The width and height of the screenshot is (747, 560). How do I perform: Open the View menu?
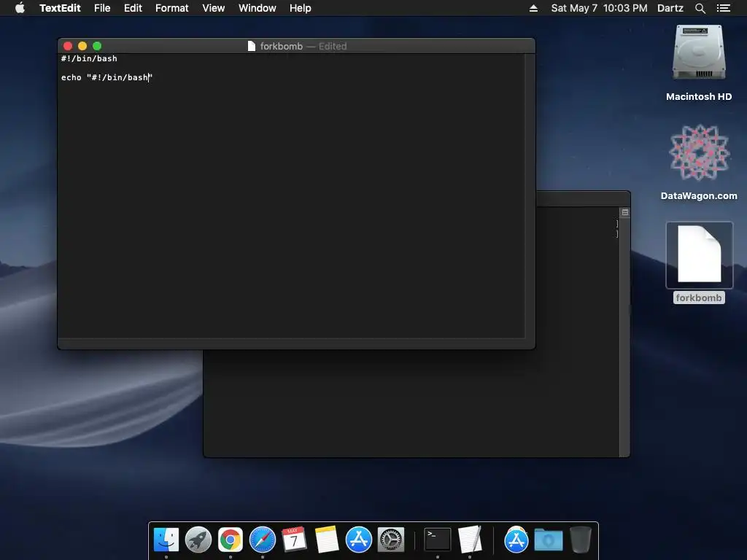tap(214, 8)
